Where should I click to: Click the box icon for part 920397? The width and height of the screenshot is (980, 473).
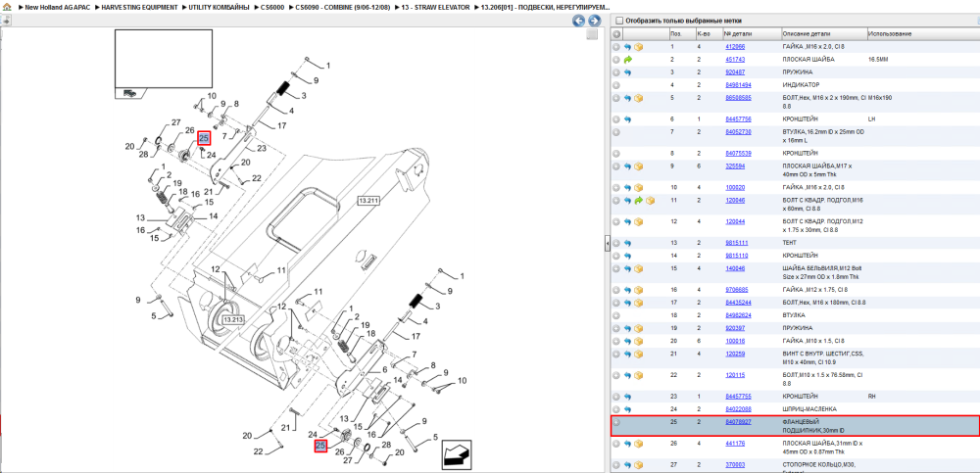[639, 328]
